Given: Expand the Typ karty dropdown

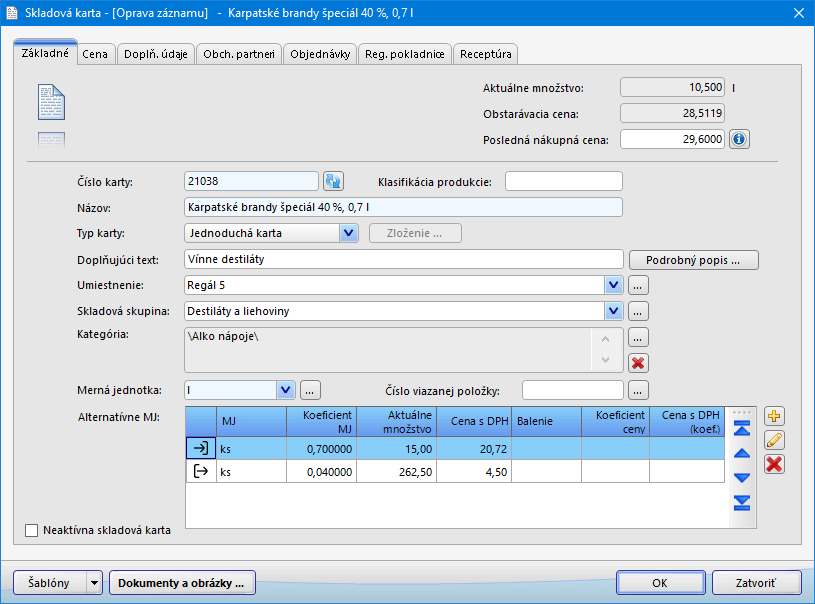Looking at the screenshot, I should pos(348,233).
